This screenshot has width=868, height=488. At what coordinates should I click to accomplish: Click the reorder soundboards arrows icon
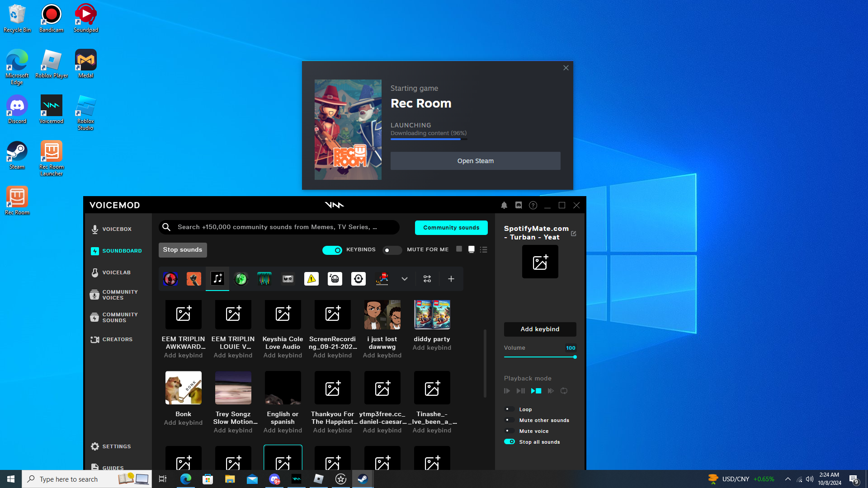tap(427, 279)
